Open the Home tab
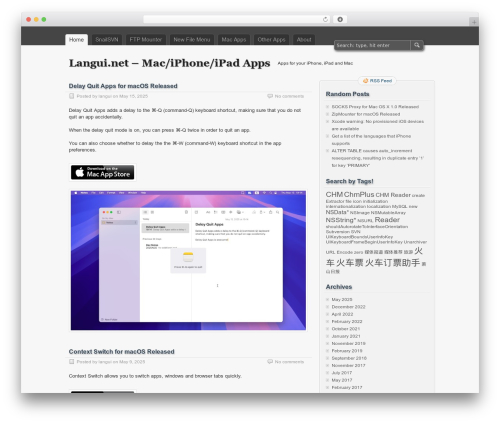The height and width of the screenshot is (423, 500). [x=76, y=39]
